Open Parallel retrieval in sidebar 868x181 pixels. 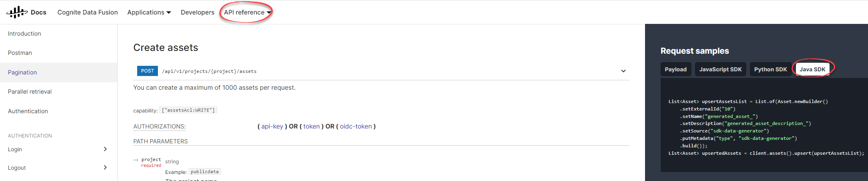(x=30, y=92)
